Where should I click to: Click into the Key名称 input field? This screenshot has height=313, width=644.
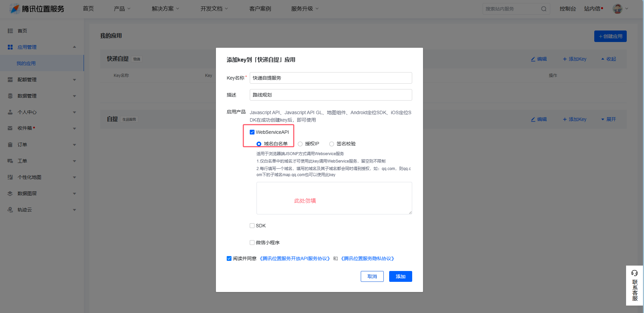pos(331,78)
